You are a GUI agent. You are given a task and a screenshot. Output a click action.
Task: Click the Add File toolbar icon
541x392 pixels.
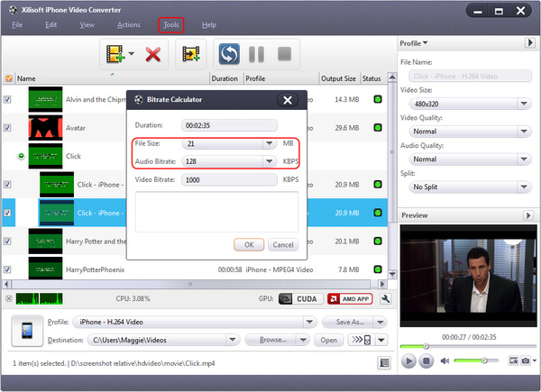[x=115, y=54]
